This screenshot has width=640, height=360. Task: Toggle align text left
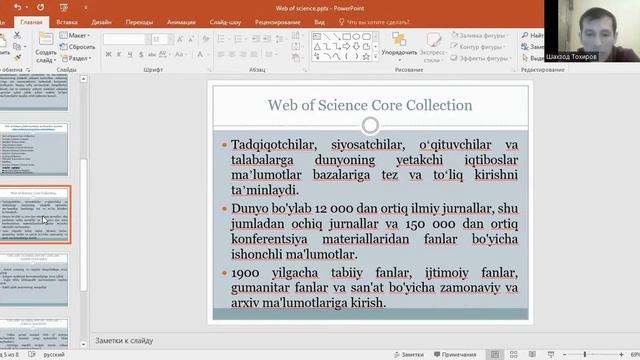[221, 54]
